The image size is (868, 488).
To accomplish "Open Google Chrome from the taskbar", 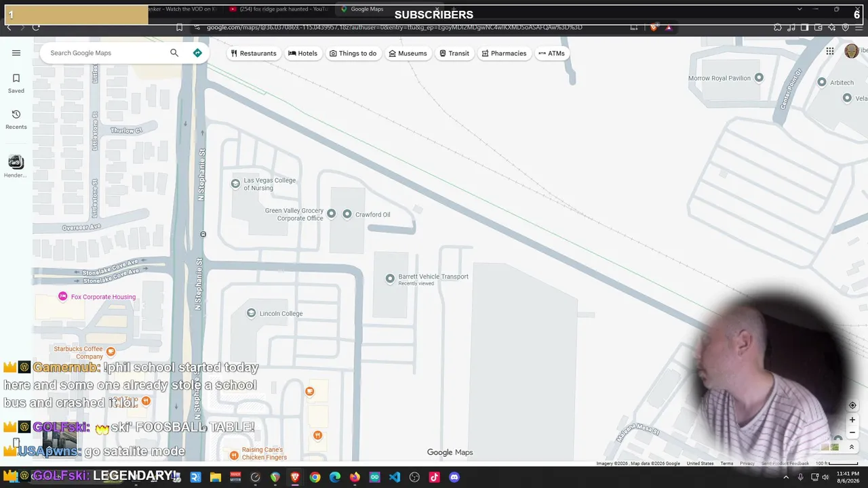I will coord(315,477).
